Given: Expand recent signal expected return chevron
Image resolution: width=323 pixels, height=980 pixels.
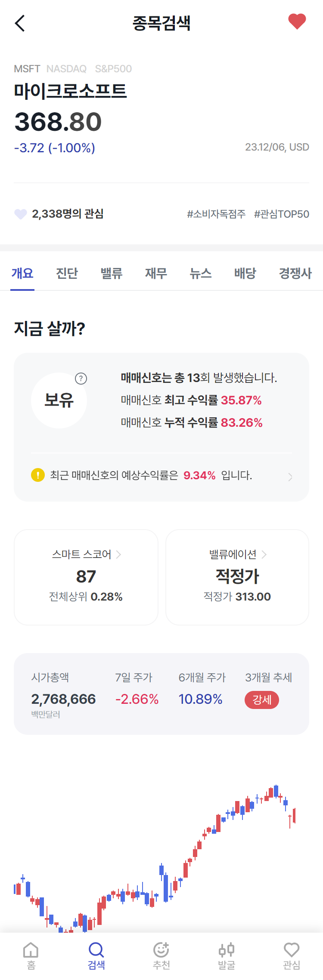Looking at the screenshot, I should pos(290,477).
